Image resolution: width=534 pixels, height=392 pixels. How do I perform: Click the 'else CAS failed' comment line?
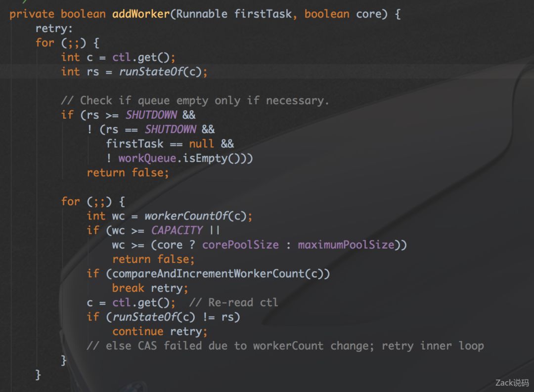[x=285, y=346]
